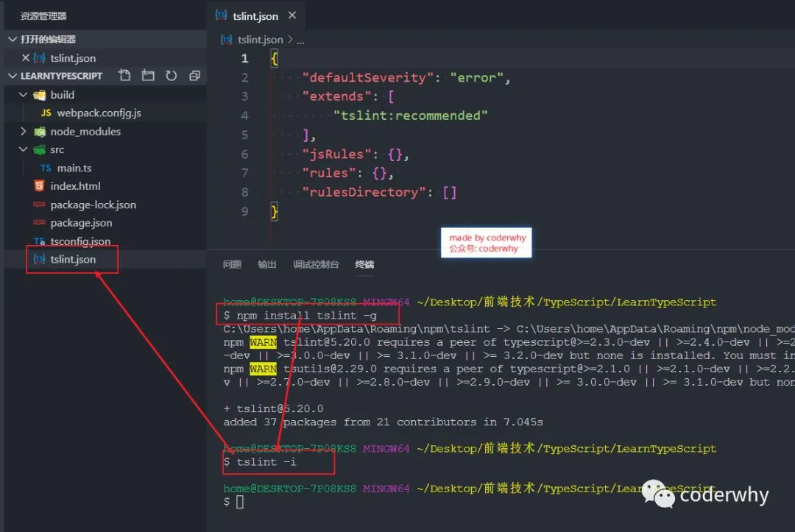
Task: Open tsconfig.json file
Action: pos(80,241)
